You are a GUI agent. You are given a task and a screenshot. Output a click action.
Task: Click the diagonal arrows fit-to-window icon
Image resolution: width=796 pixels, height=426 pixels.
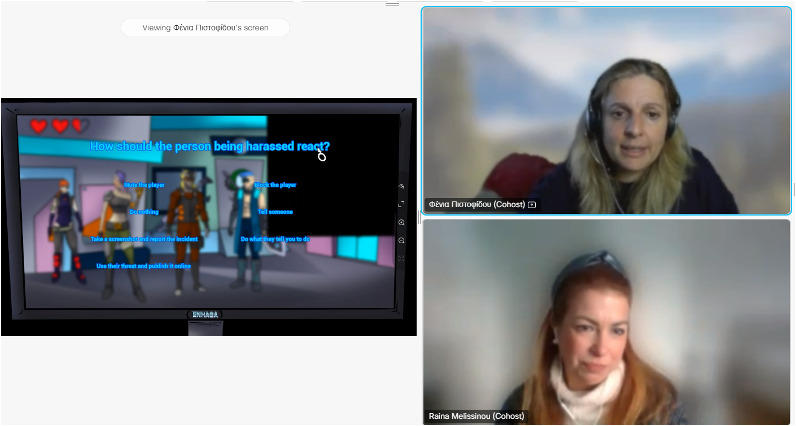pos(401,204)
